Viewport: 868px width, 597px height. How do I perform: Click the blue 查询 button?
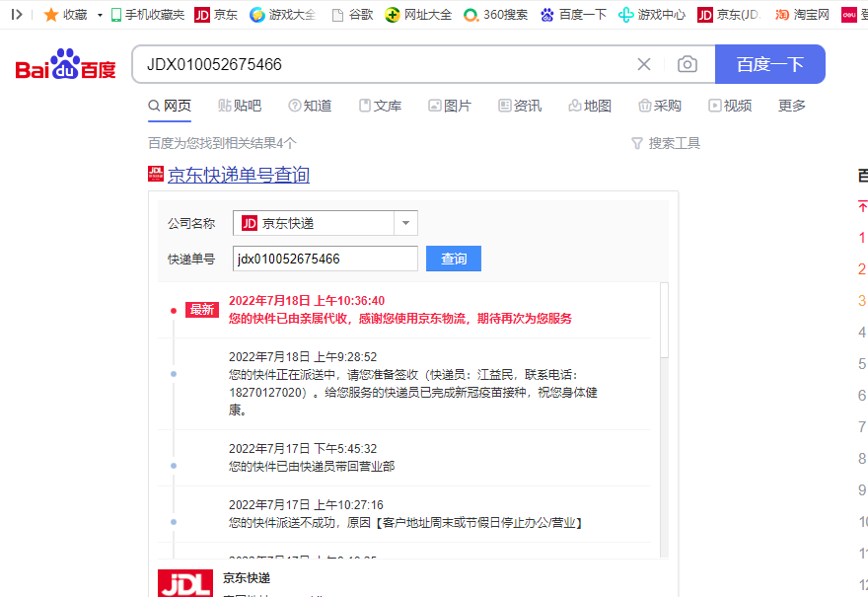coord(454,259)
